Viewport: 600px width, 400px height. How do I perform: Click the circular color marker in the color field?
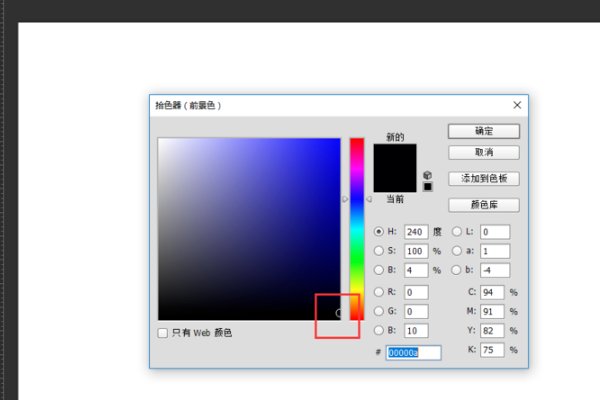coord(339,313)
